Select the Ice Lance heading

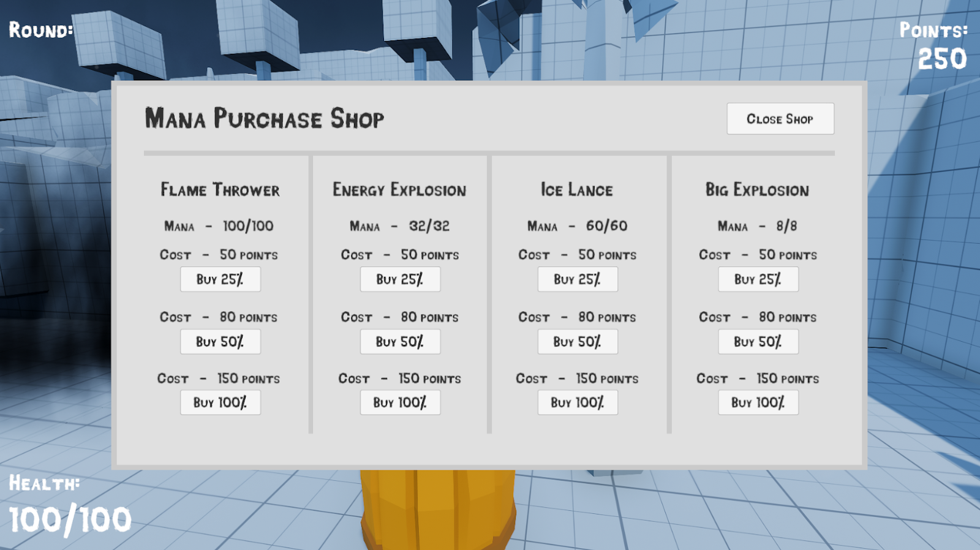click(x=577, y=190)
